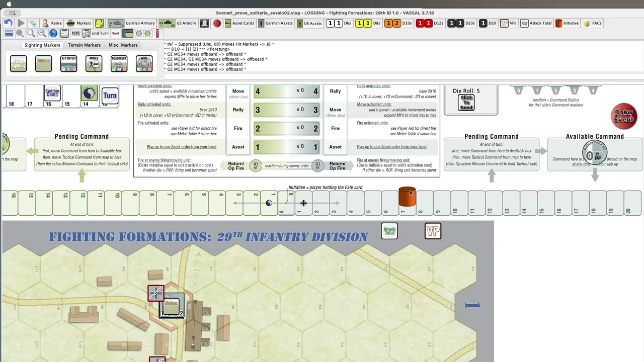Viewport: 644px width, 362px height.
Task: Roll the orange D10s dice
Action: (398, 23)
